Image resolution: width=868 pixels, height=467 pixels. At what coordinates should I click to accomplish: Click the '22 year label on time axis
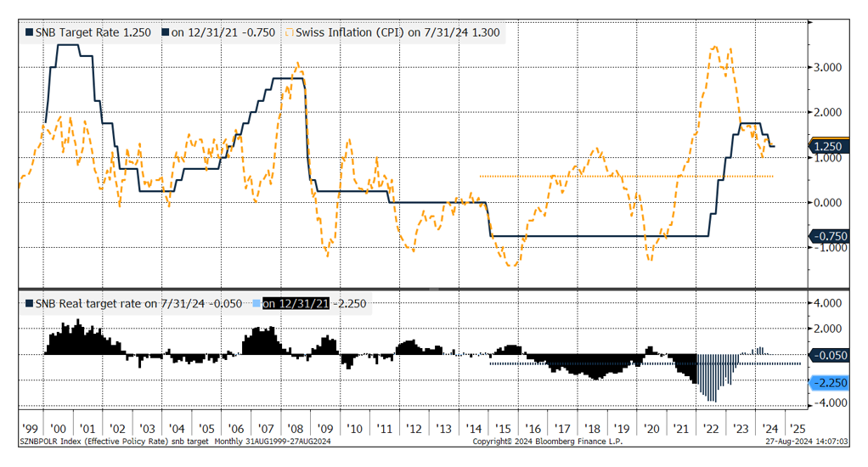click(x=711, y=429)
